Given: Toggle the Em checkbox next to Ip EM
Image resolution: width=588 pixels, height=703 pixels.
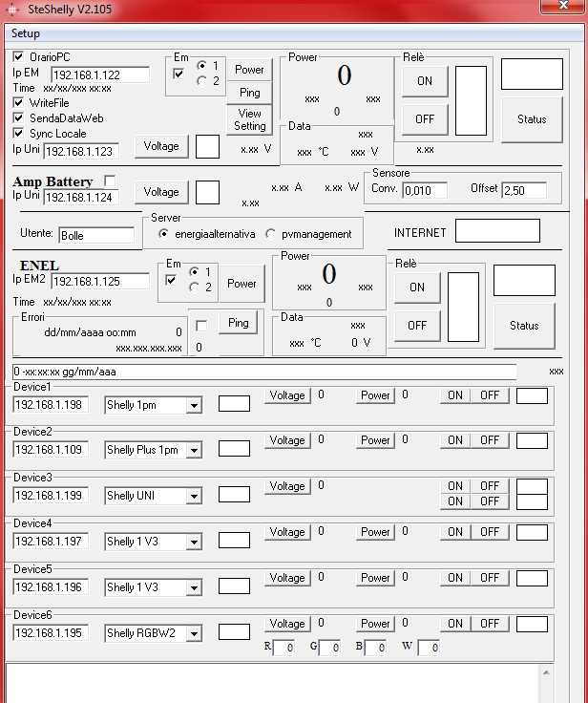Looking at the screenshot, I should (178, 74).
